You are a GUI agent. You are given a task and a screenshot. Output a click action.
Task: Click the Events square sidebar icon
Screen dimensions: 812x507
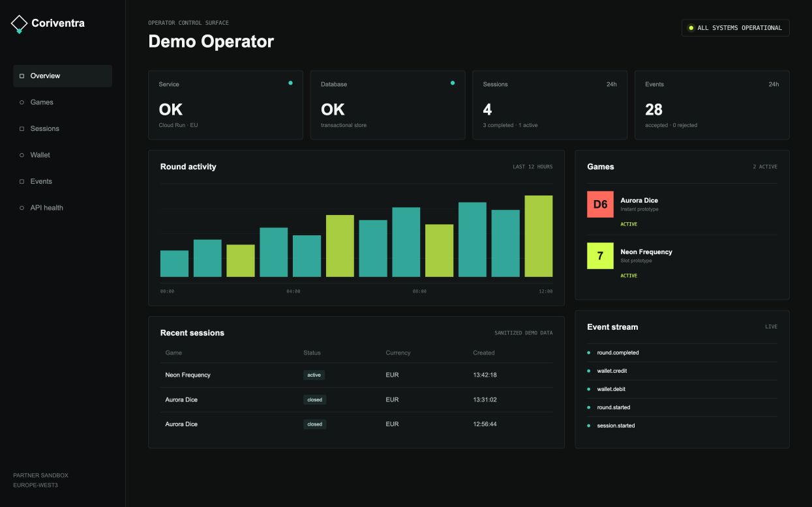[22, 182]
